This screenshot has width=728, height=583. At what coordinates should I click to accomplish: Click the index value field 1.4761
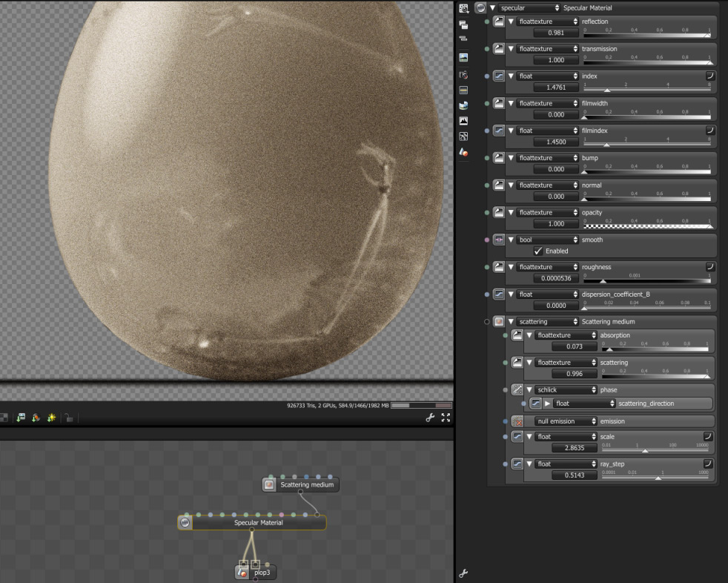(x=556, y=88)
